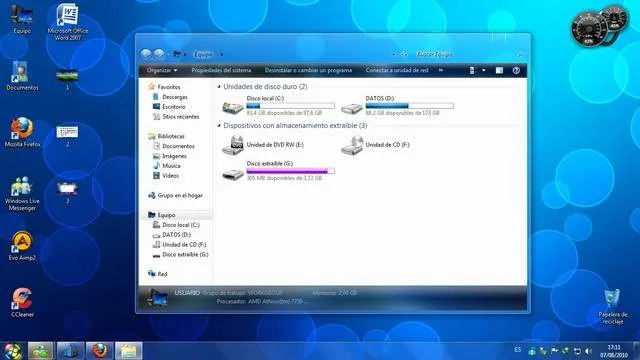
Task: Open the Equipo desktop icon
Action: (x=22, y=19)
